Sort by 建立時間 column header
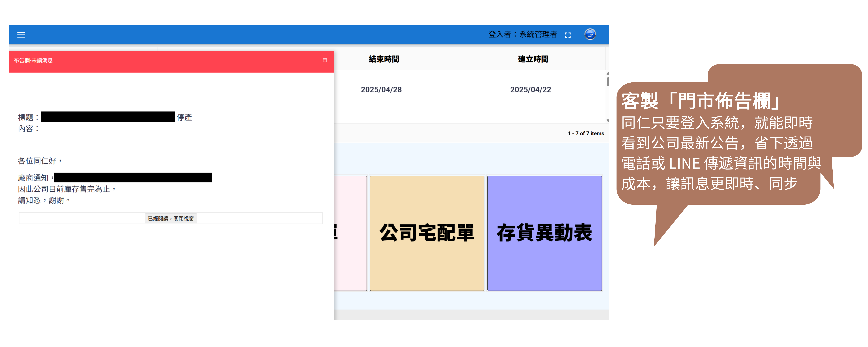This screenshot has height=347, width=868. 533,59
